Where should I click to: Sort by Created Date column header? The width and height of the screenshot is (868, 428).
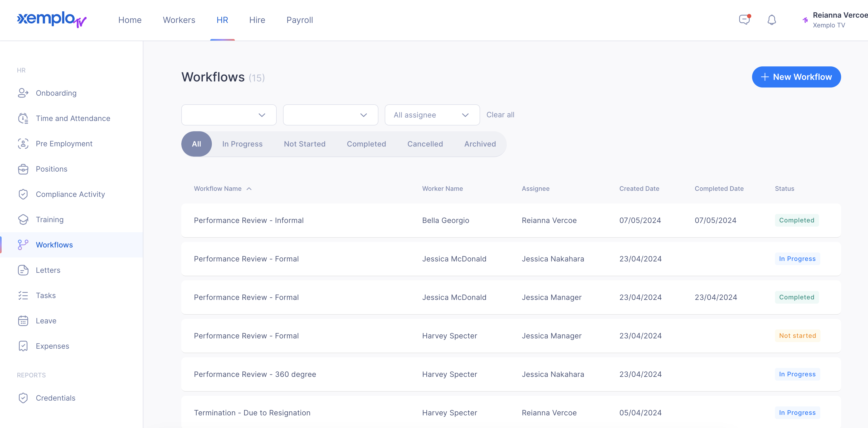point(639,189)
